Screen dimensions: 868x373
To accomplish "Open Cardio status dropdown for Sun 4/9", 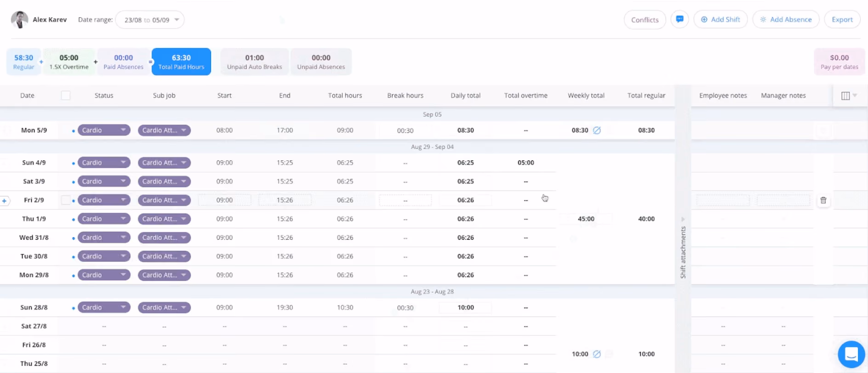I will (x=104, y=163).
